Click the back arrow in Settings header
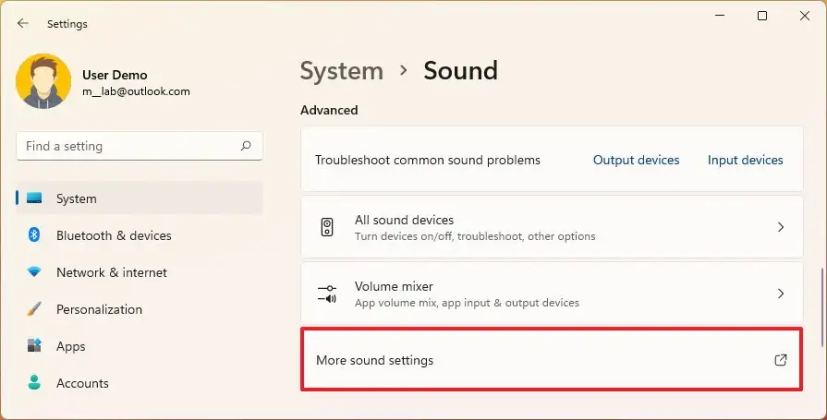This screenshot has height=420, width=827. 23,23
